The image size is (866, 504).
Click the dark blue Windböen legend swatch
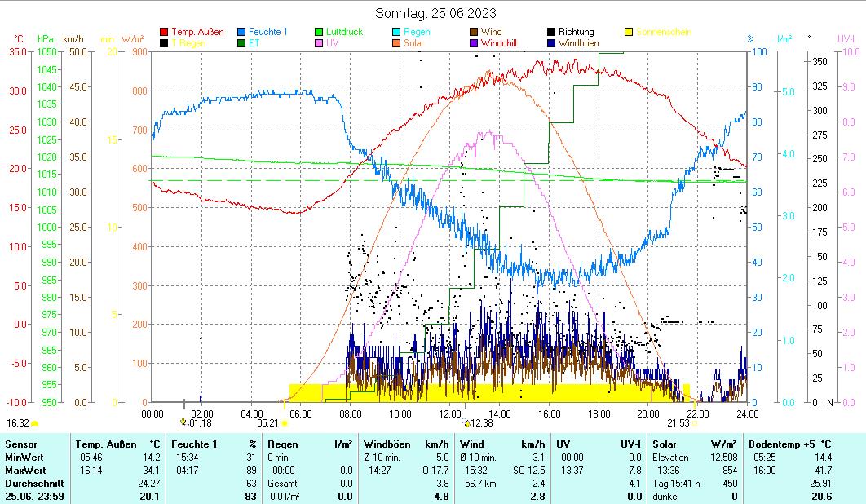pyautogui.click(x=550, y=43)
